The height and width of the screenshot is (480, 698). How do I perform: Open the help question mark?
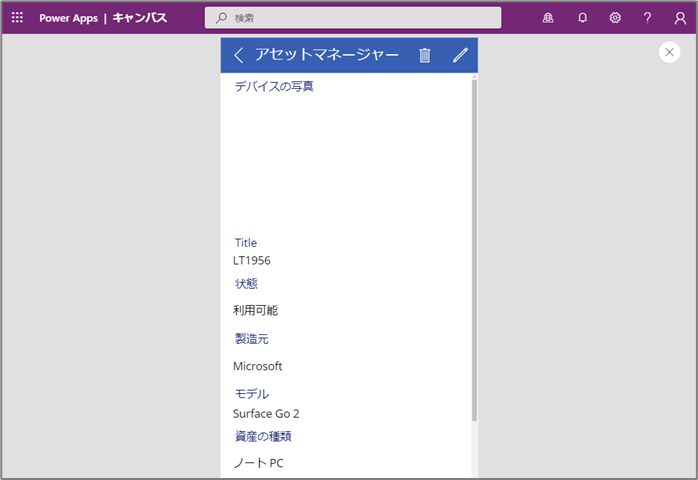coord(647,18)
